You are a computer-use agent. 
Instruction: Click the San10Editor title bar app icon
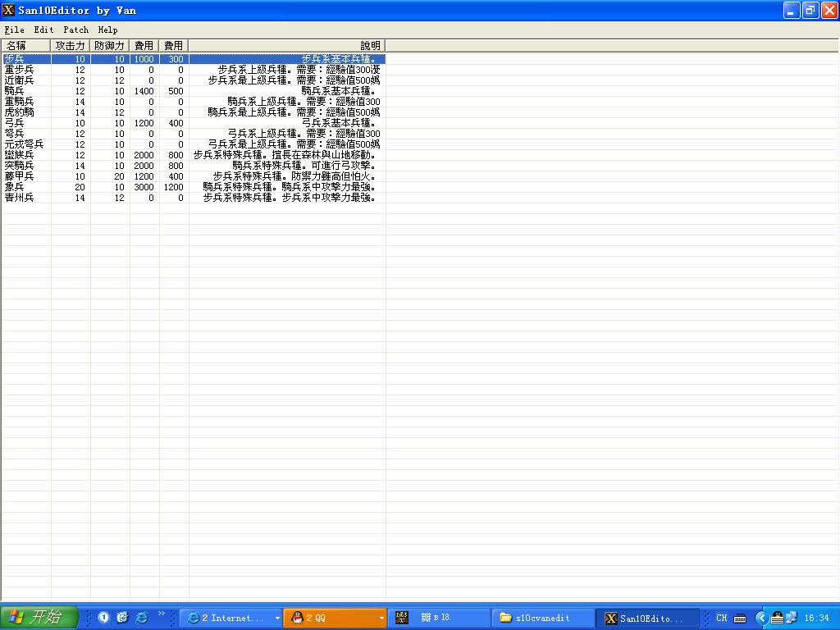(8, 10)
